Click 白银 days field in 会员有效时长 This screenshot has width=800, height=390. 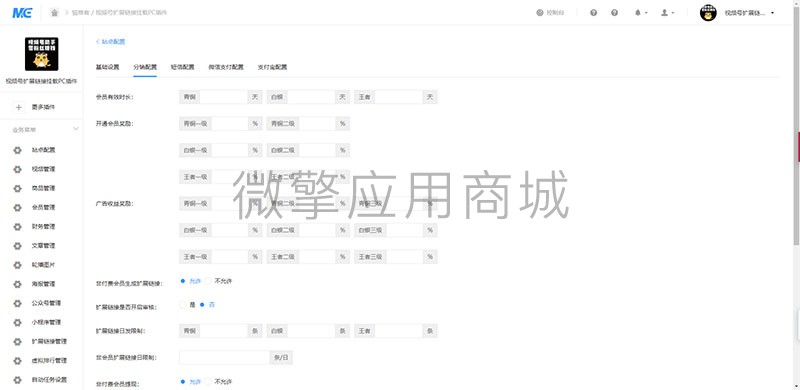tap(311, 97)
